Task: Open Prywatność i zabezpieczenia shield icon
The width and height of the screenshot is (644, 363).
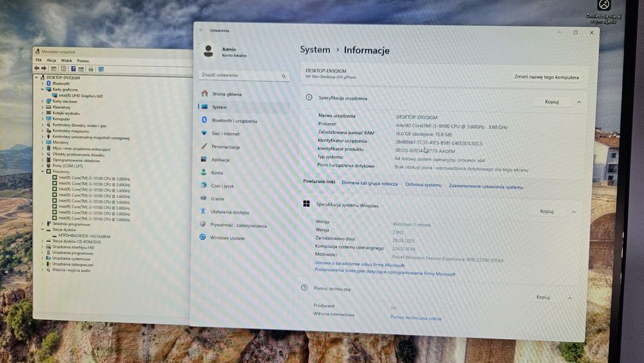Action: (x=203, y=224)
